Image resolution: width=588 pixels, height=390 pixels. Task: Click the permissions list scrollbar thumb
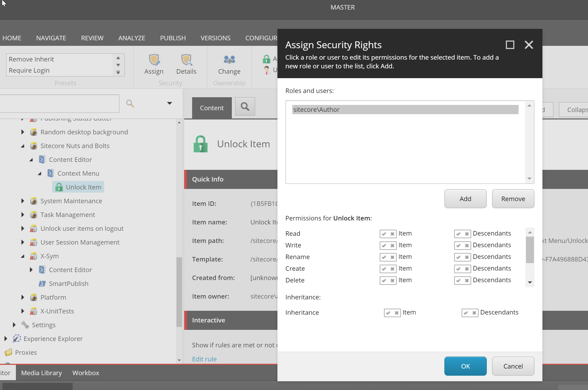click(x=530, y=250)
